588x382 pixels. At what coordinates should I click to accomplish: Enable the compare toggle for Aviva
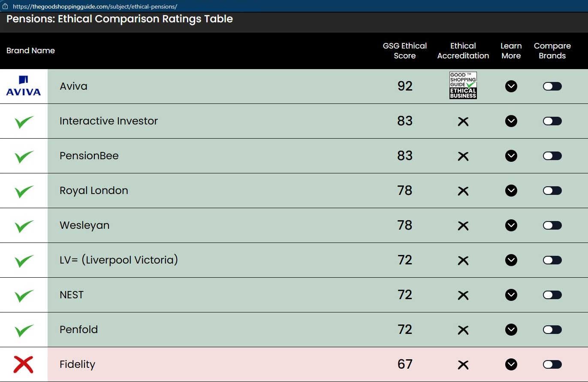click(x=552, y=86)
